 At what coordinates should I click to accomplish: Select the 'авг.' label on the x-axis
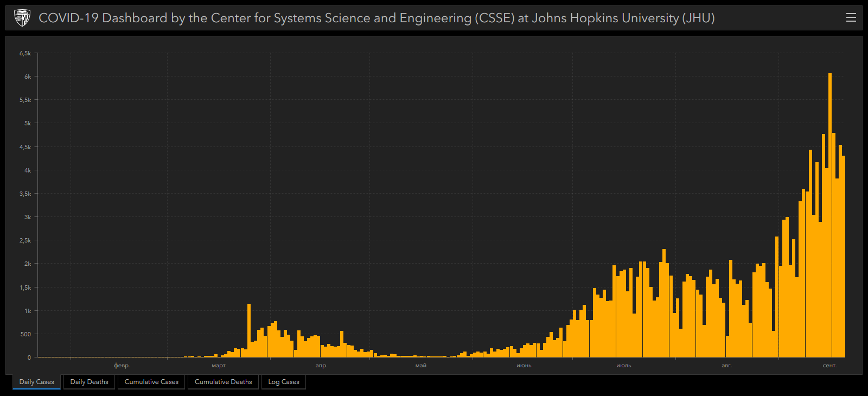coord(727,366)
